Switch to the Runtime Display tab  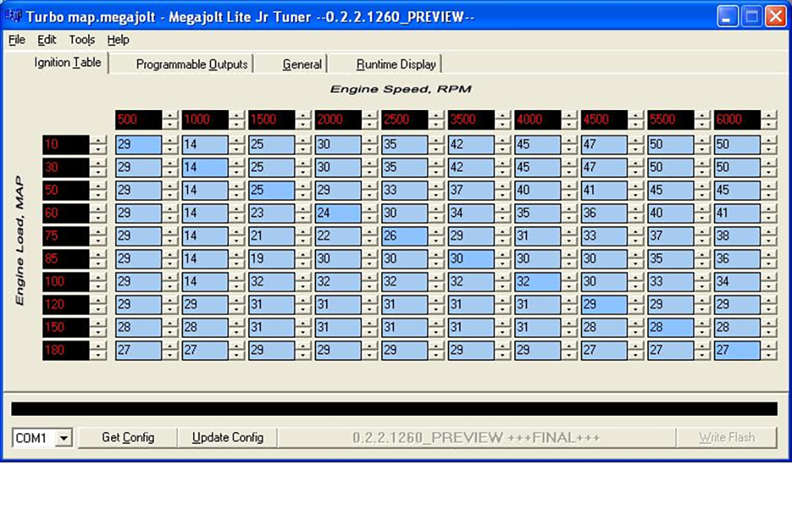(395, 64)
